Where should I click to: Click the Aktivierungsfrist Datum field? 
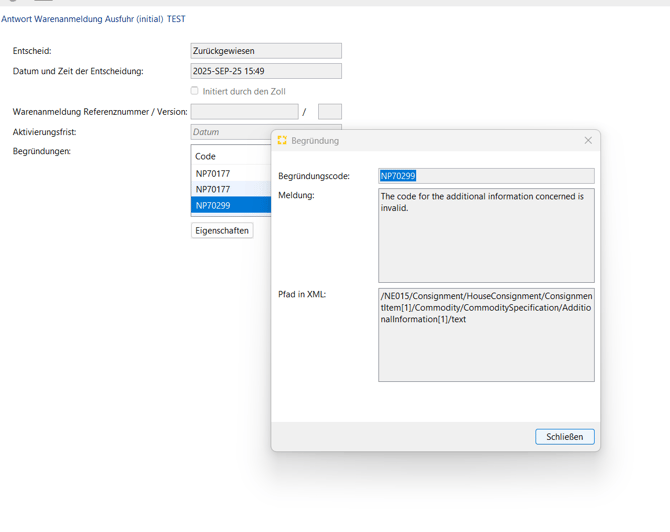[x=231, y=132]
